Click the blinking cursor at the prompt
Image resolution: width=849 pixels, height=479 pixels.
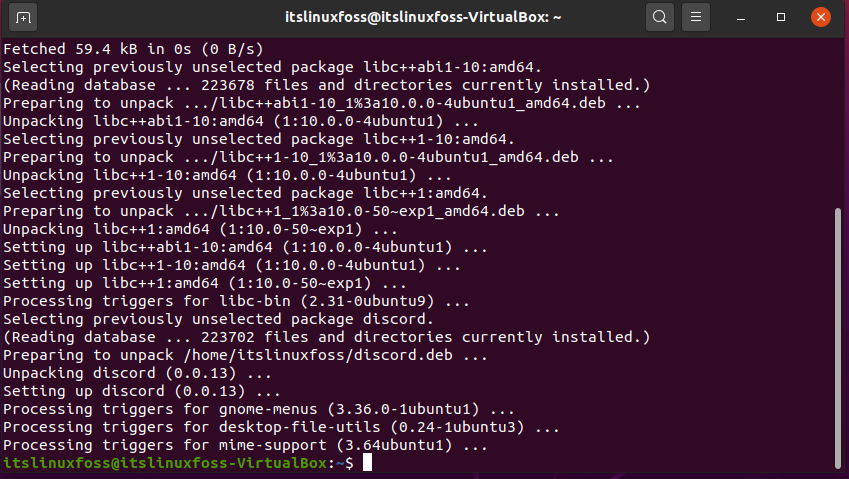point(367,463)
